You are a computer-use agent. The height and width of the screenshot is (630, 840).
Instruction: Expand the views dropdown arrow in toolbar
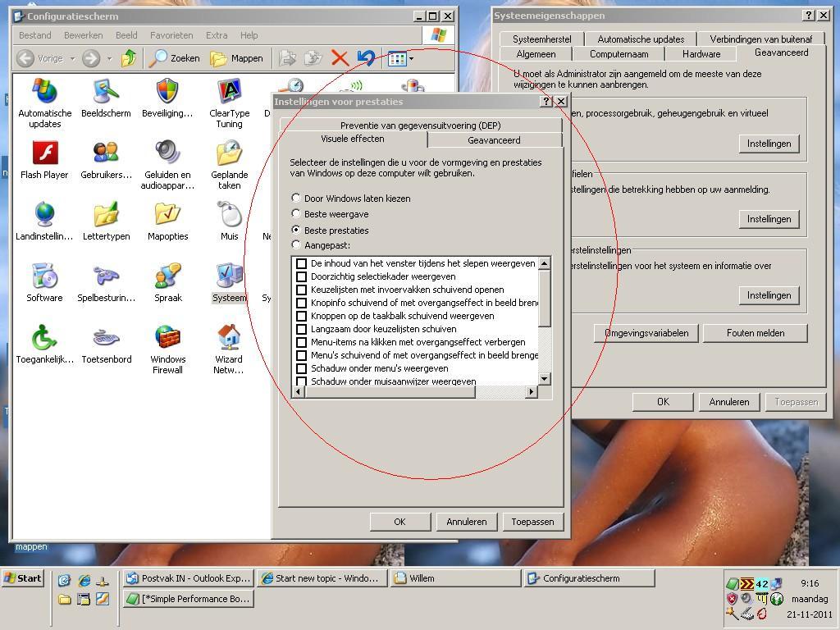click(x=411, y=58)
